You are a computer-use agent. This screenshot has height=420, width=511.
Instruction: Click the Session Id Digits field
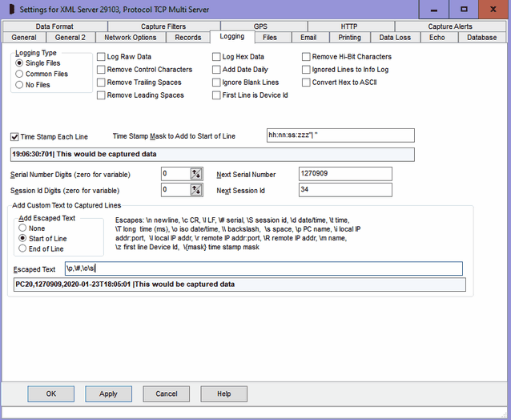click(x=176, y=190)
